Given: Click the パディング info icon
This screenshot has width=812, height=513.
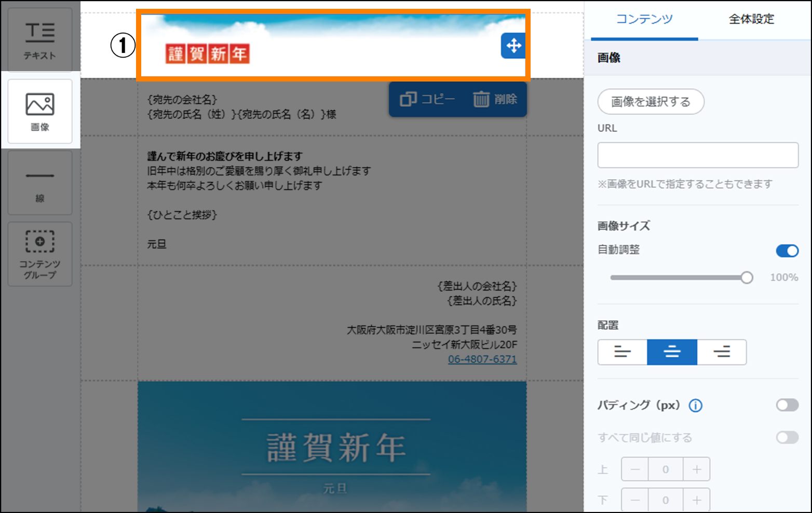Looking at the screenshot, I should tap(695, 406).
